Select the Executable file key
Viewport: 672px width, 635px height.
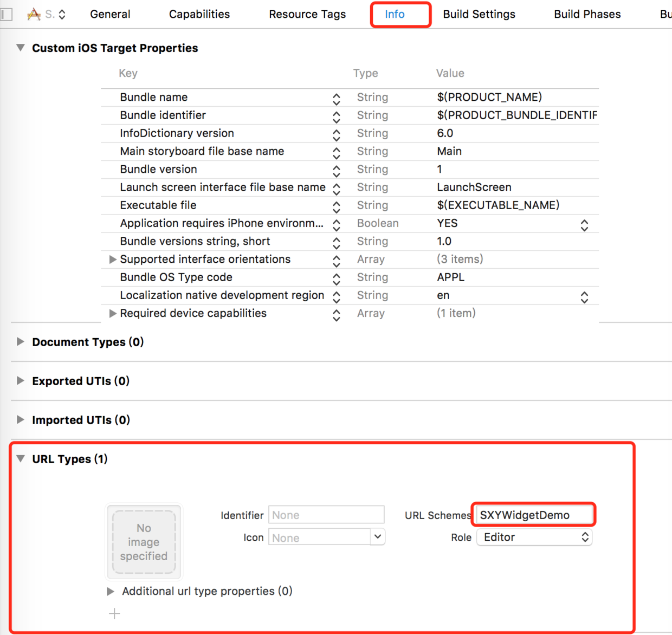(x=158, y=205)
